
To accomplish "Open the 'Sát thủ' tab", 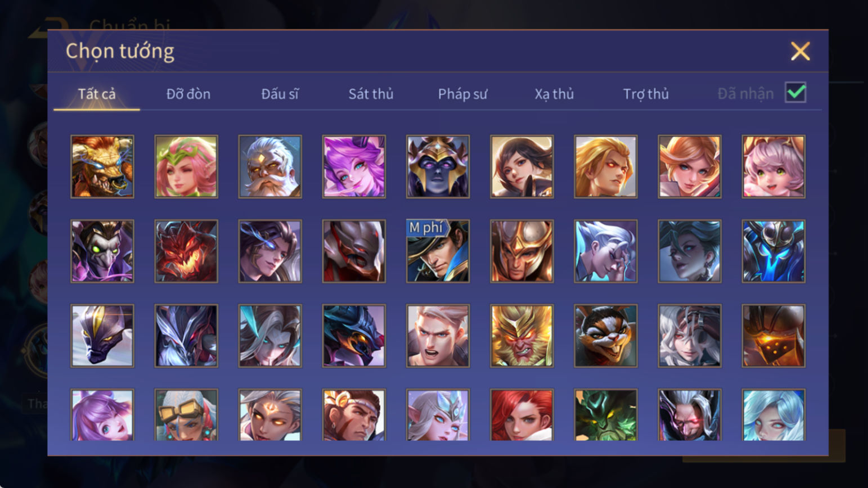I will [371, 94].
